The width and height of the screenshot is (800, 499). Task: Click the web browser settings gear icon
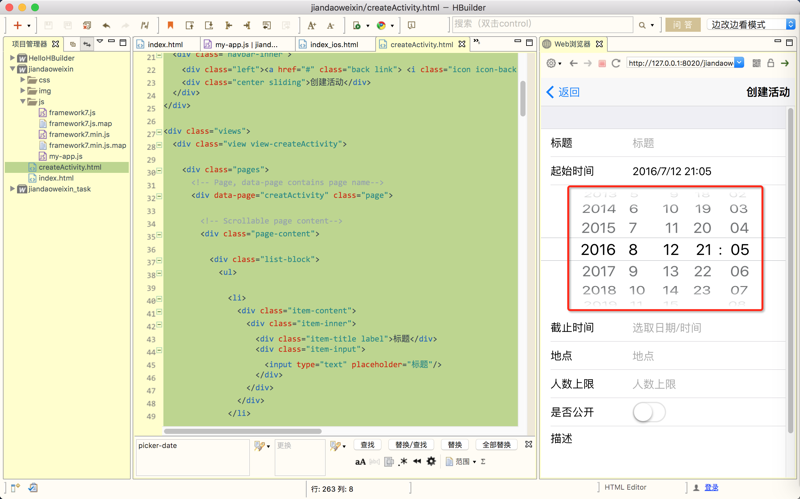click(551, 63)
